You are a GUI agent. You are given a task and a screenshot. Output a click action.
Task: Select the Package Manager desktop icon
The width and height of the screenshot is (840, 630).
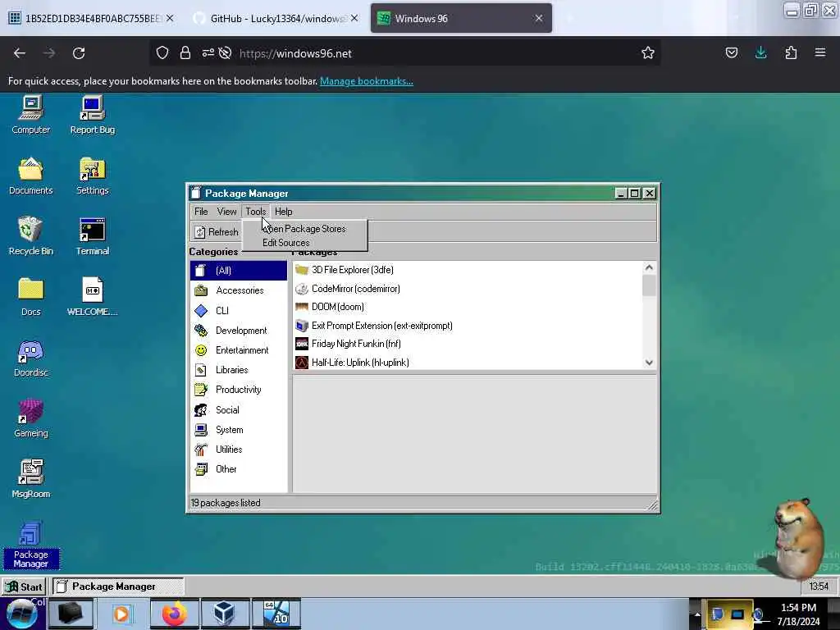click(x=30, y=545)
